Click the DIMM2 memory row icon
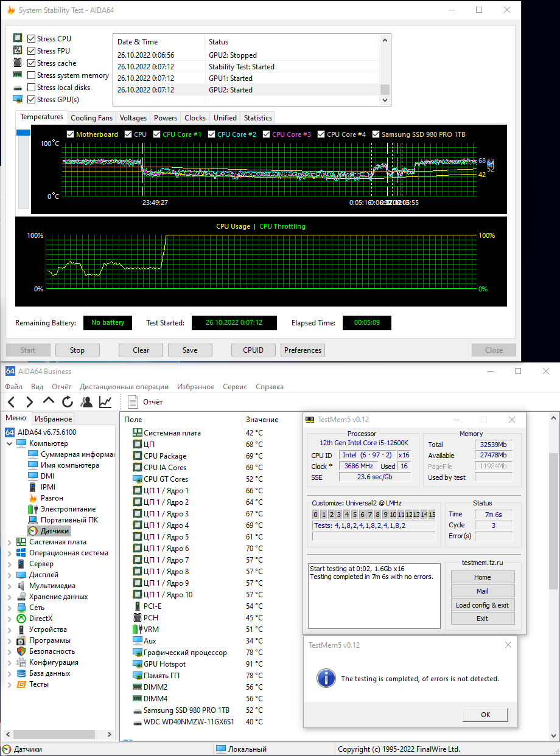 tap(137, 687)
